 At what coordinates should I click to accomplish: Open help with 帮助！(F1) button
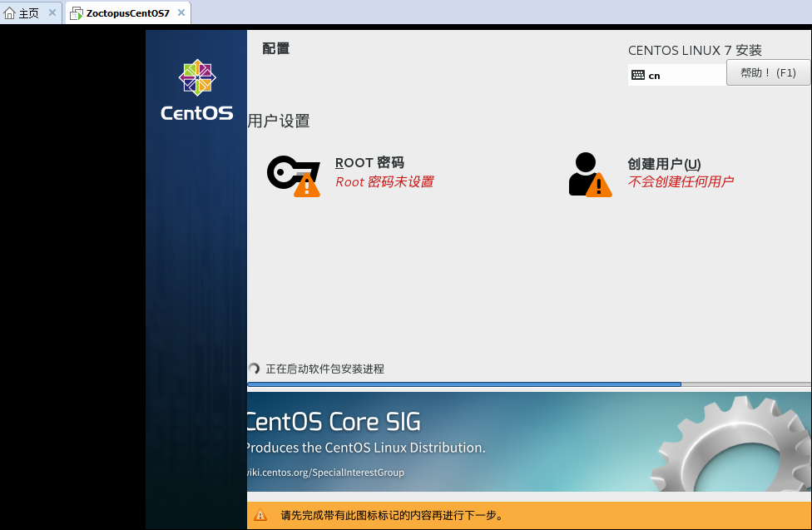click(769, 72)
